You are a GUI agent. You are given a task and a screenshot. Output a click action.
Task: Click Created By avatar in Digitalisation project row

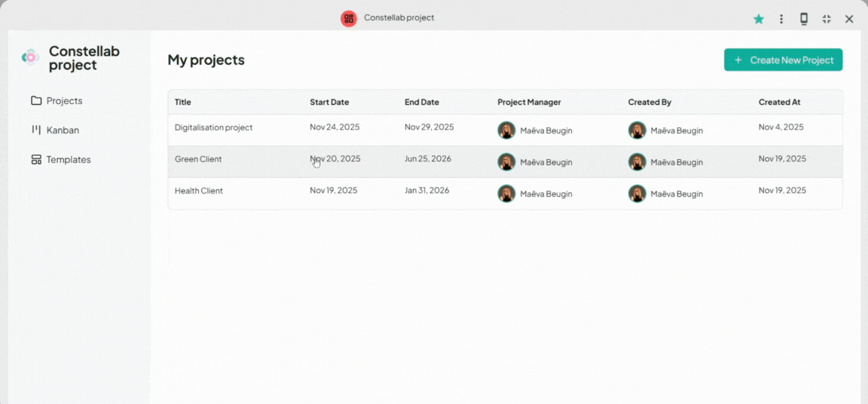coord(637,130)
